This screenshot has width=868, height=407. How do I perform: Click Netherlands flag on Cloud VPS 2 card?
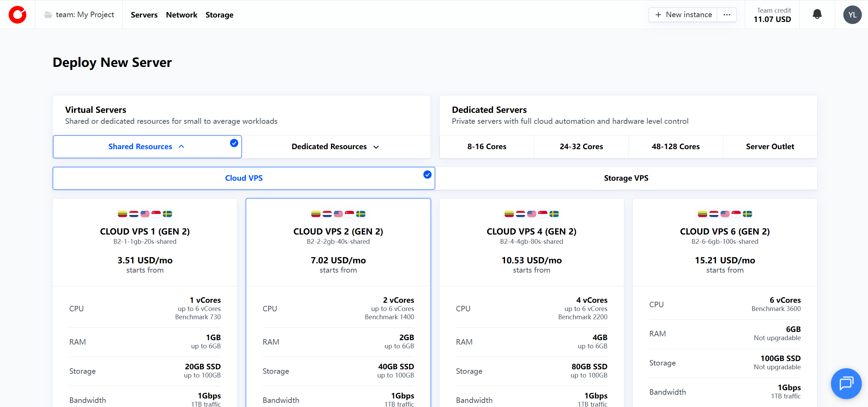[327, 214]
